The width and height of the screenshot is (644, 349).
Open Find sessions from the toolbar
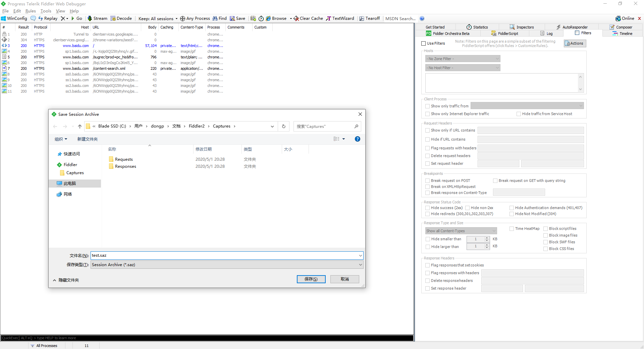tap(219, 18)
